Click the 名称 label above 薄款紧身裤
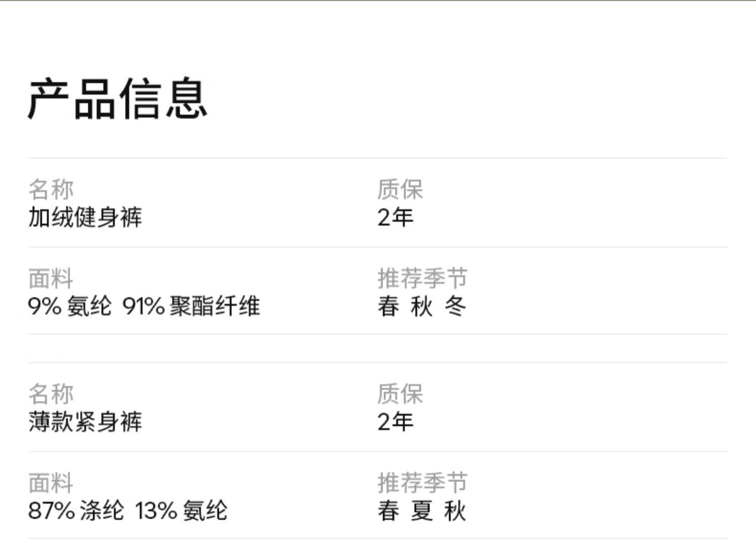756x554 pixels. tap(51, 394)
